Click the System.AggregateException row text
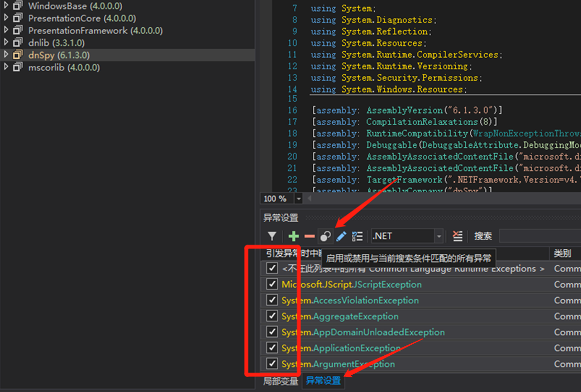This screenshot has height=392, width=581. [340, 316]
